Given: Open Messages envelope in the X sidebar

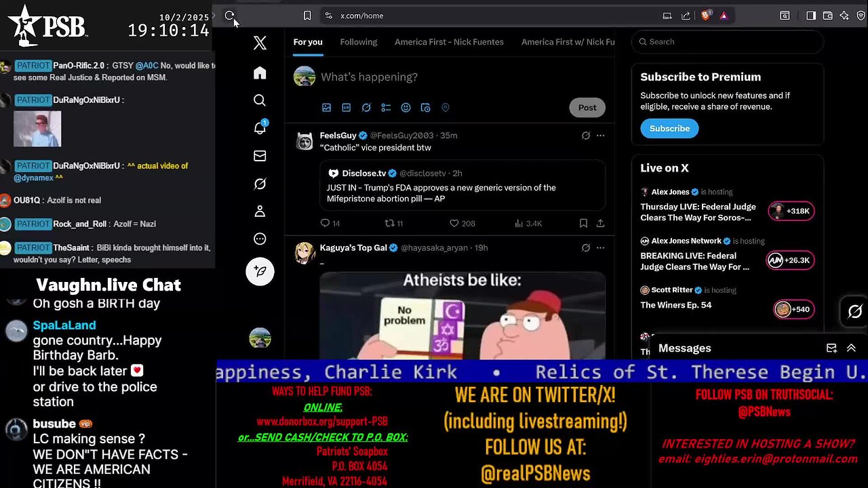Looking at the screenshot, I should (260, 156).
